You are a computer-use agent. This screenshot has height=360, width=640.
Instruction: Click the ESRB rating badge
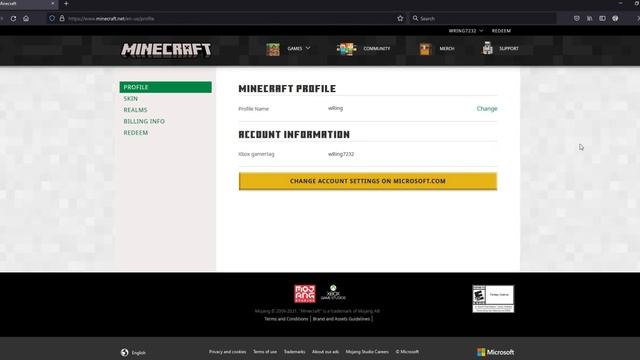coord(493,299)
